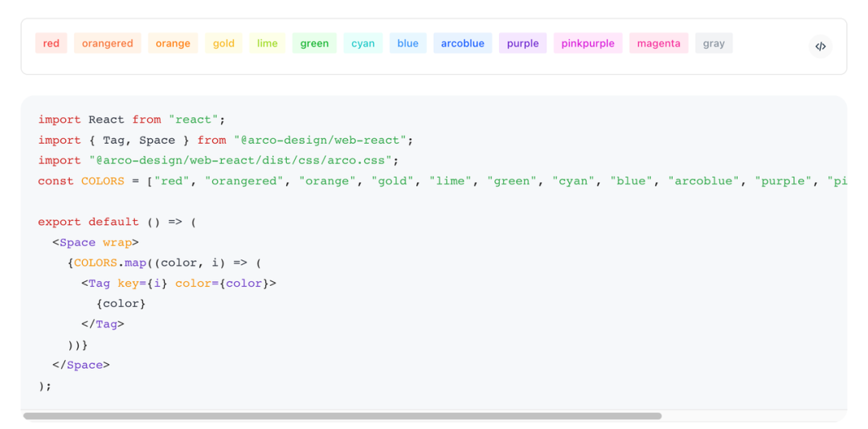
Task: Click the pinkpurple tag
Action: [588, 43]
